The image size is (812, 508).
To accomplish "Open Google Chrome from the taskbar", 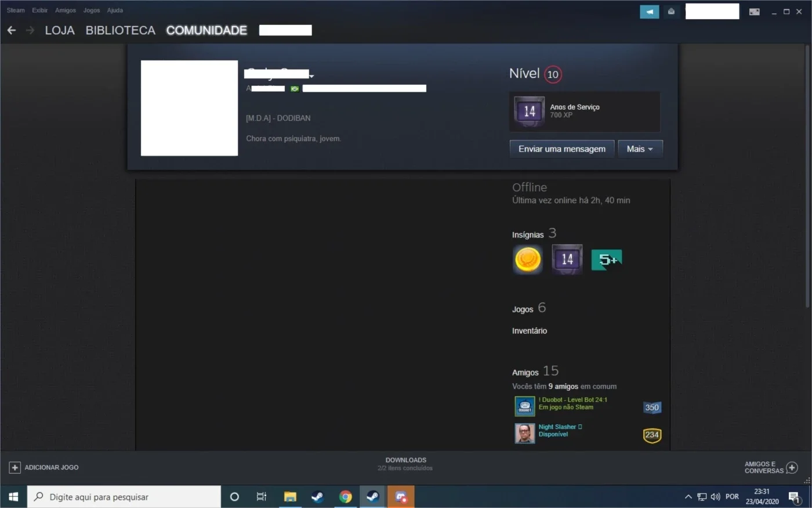I will [345, 497].
